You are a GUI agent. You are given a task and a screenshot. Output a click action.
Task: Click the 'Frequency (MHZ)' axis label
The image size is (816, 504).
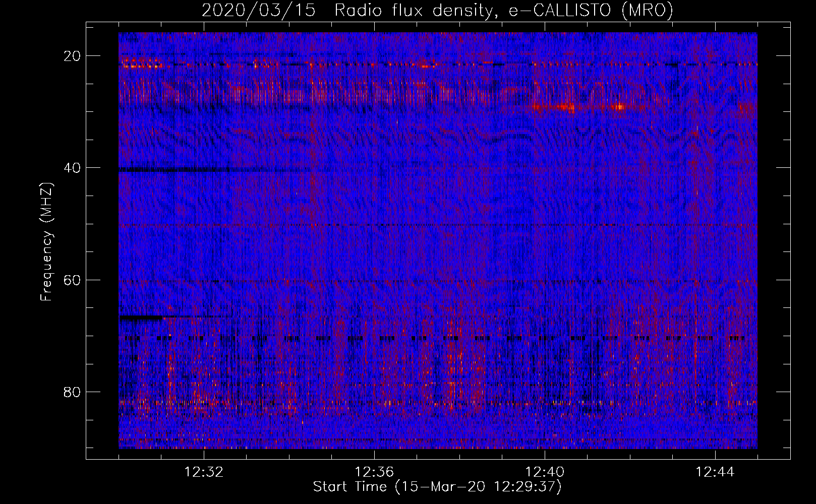[x=46, y=241]
